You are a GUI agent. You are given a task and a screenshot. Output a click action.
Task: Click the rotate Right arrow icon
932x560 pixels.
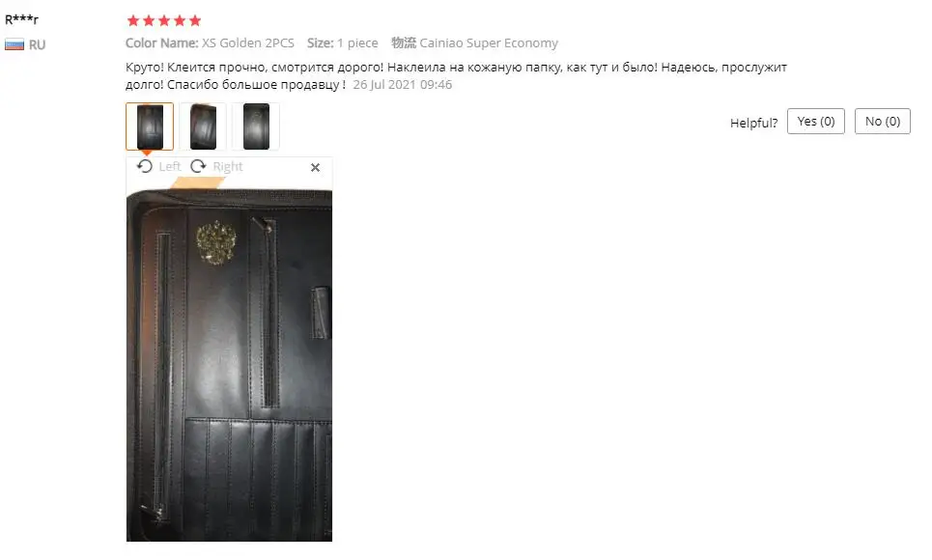198,166
